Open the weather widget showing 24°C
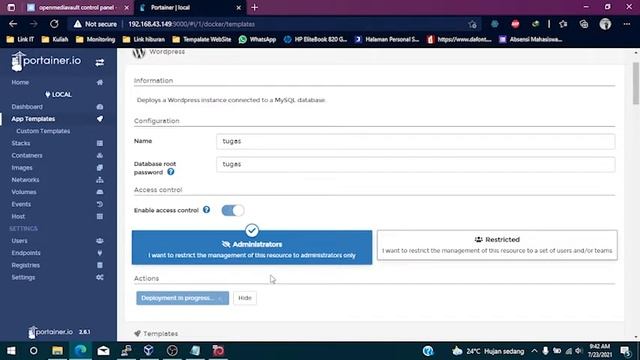The image size is (640, 360). click(x=488, y=351)
